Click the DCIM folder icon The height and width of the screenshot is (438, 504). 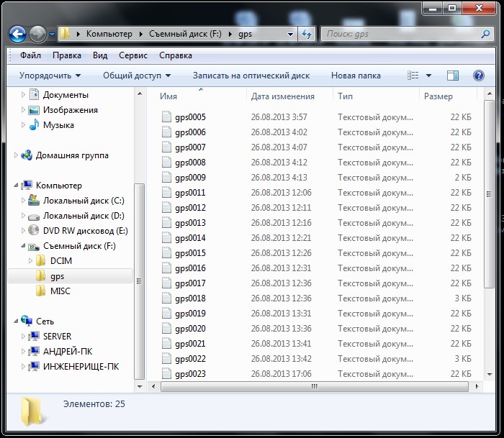pyautogui.click(x=40, y=261)
